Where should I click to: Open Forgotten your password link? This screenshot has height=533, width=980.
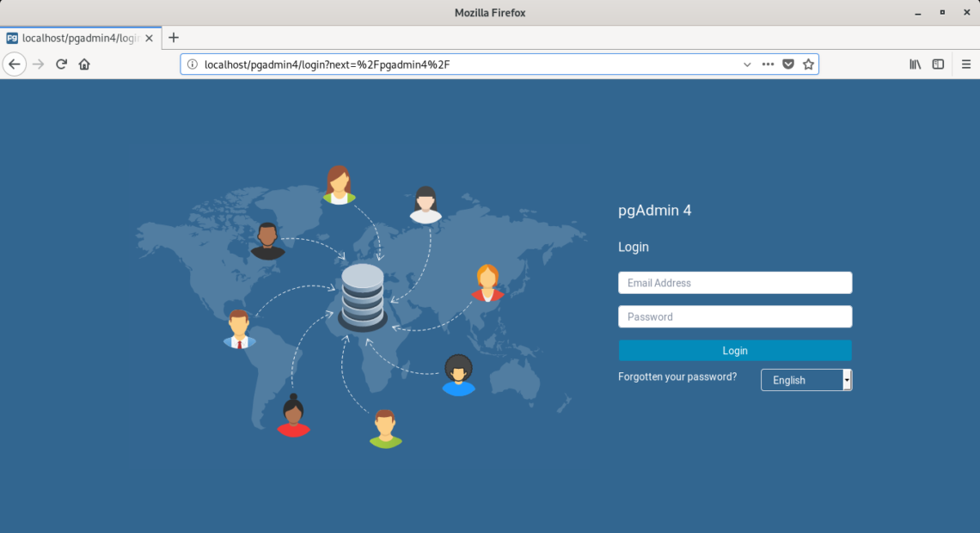677,377
